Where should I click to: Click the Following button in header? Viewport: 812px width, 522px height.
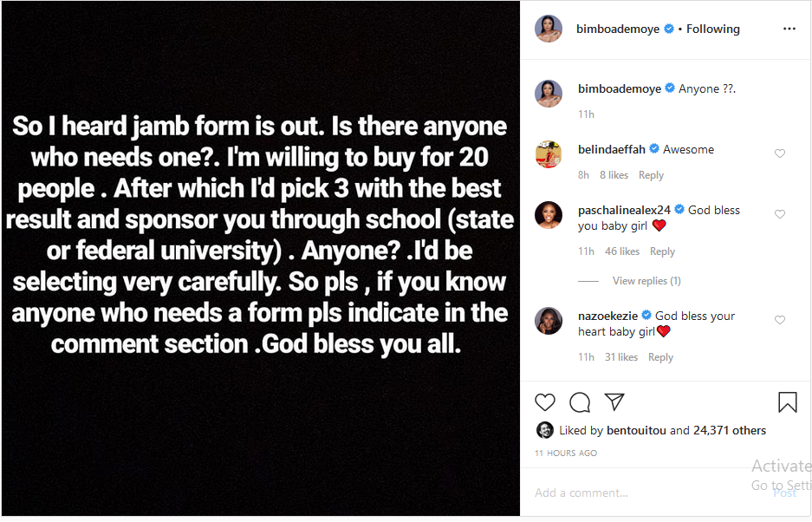(713, 29)
